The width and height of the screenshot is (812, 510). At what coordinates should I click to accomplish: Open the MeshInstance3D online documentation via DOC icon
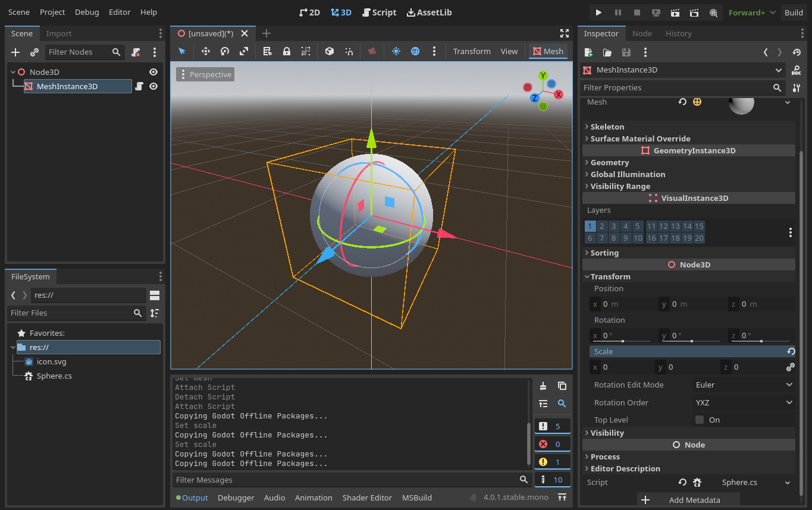point(797,70)
